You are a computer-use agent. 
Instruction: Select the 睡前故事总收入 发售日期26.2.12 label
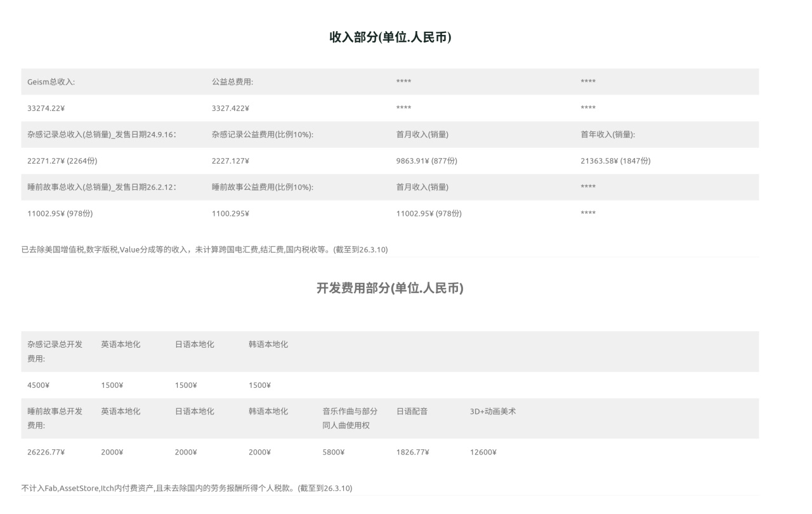click(x=101, y=187)
